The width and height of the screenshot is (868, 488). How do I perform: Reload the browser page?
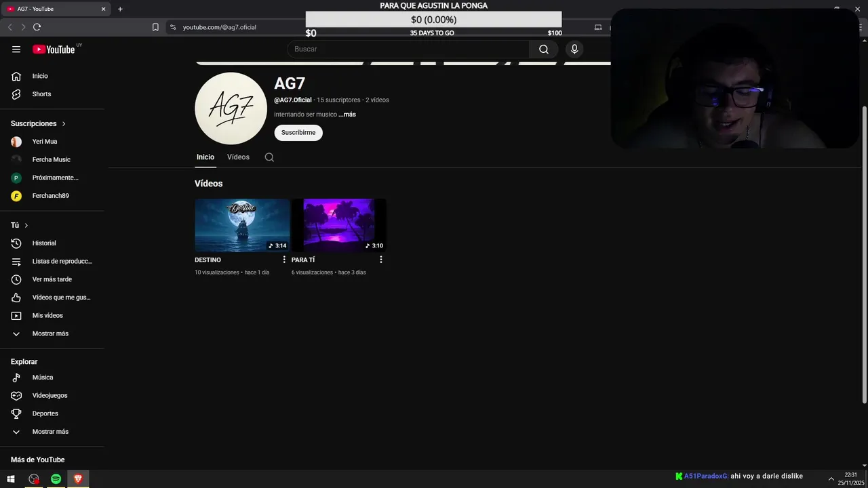[x=37, y=27]
